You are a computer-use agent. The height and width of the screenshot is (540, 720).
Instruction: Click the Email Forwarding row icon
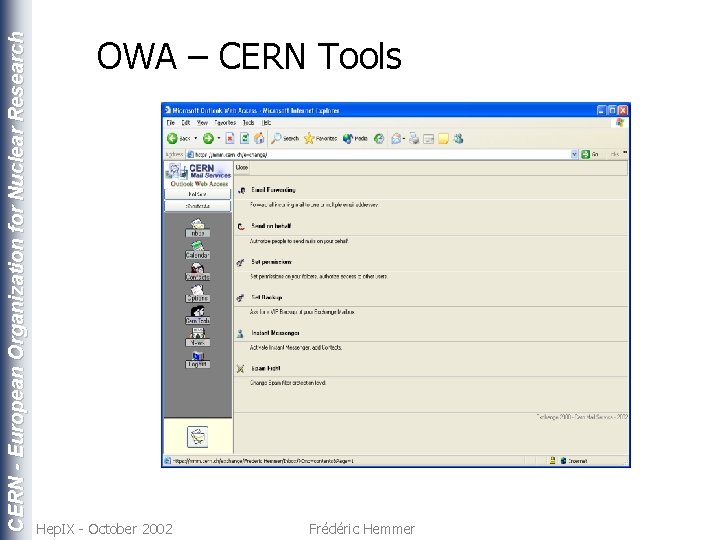pyautogui.click(x=241, y=190)
